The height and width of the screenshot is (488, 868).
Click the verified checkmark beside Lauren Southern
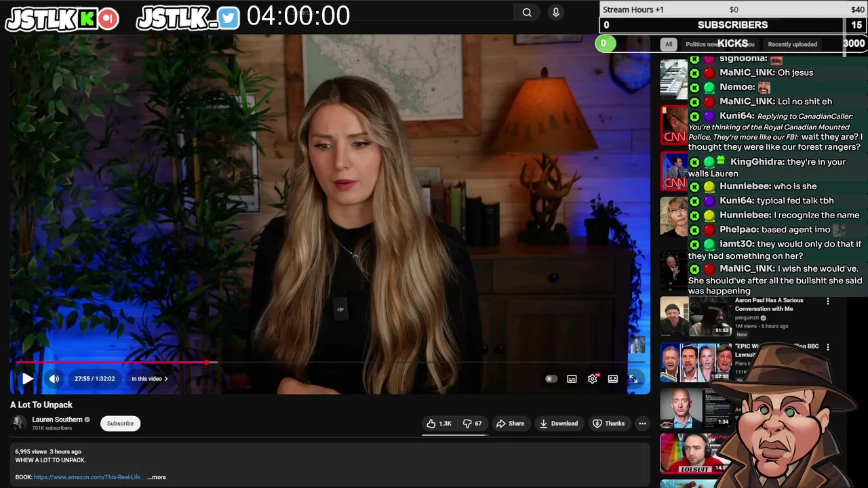[87, 420]
